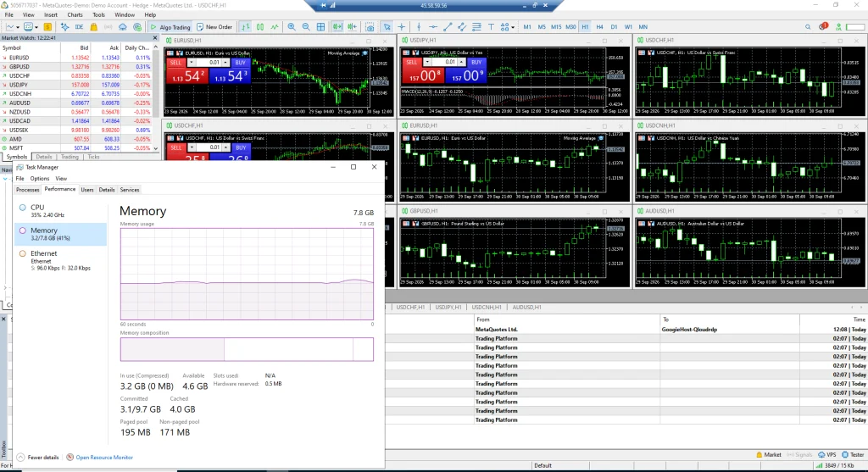Select the equidistant channel tool
Viewport: 868px width, 472px height.
462,26
